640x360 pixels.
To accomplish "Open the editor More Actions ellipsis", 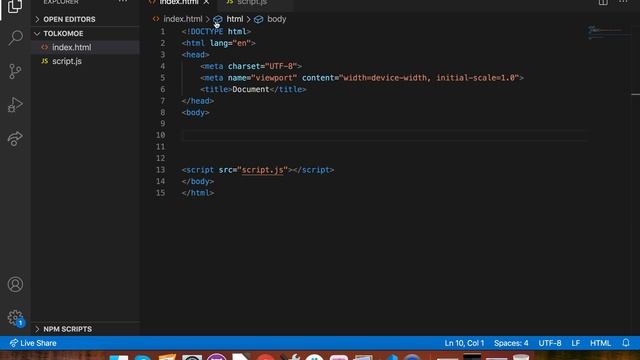I will click(x=623, y=2).
